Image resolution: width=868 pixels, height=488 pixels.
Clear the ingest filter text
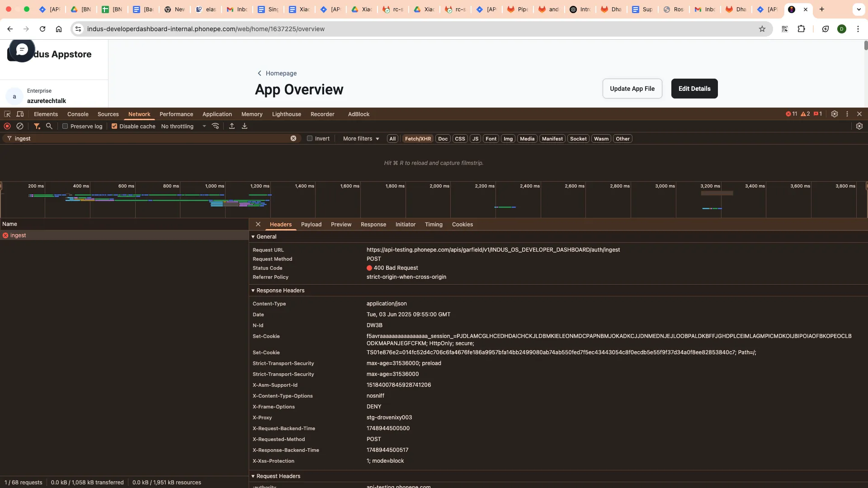(293, 139)
